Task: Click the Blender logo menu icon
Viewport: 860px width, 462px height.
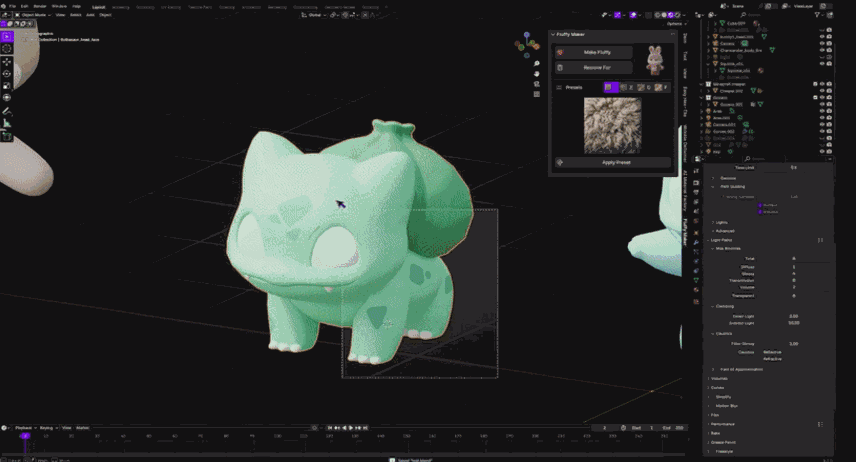Action: click(3, 6)
